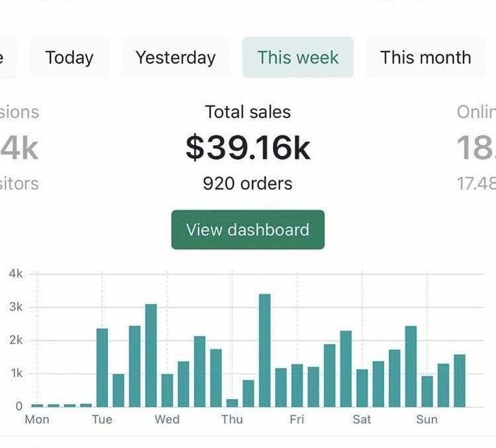Tap the $39.16k total sales figure
This screenshot has height=448, width=496.
coord(248,147)
